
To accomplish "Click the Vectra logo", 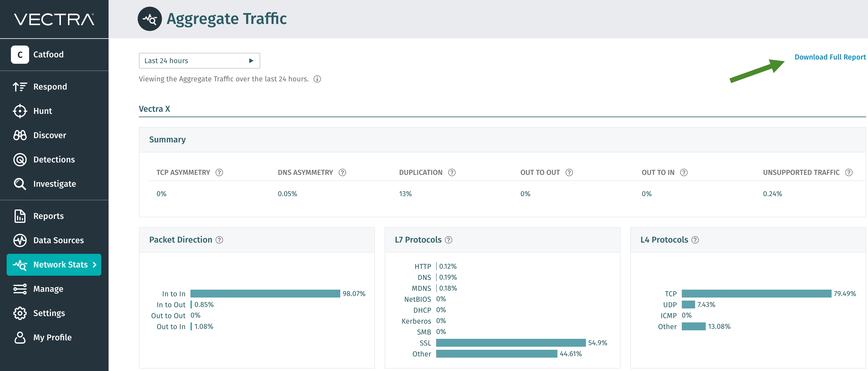I will (54, 19).
